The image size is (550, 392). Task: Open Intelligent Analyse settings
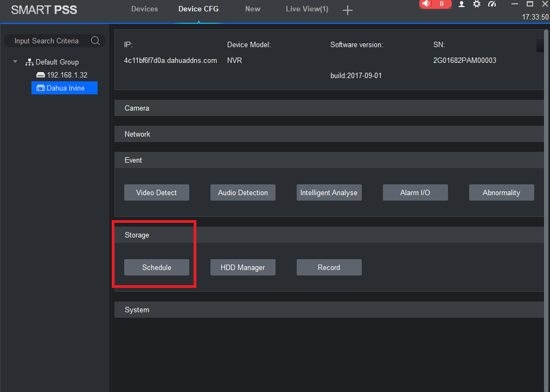pos(329,192)
